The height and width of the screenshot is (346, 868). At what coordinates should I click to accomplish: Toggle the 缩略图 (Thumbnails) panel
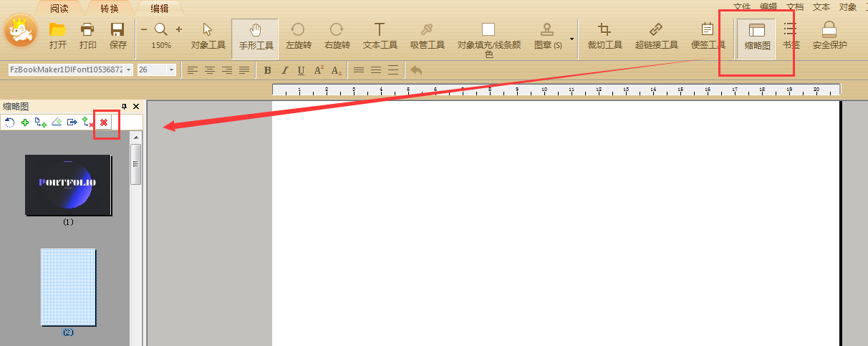756,37
